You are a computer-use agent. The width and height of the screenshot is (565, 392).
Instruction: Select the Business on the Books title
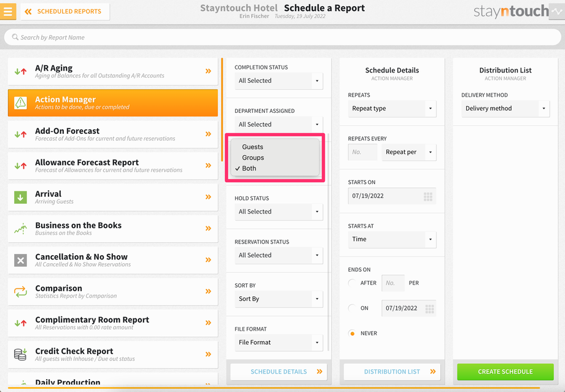click(78, 225)
